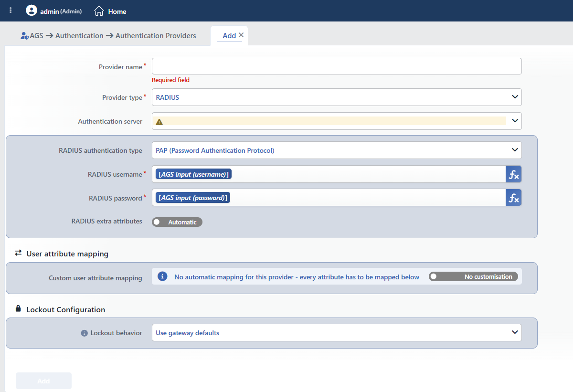Toggle the No customisation switch
Image resolution: width=573 pixels, height=392 pixels.
pos(473,276)
